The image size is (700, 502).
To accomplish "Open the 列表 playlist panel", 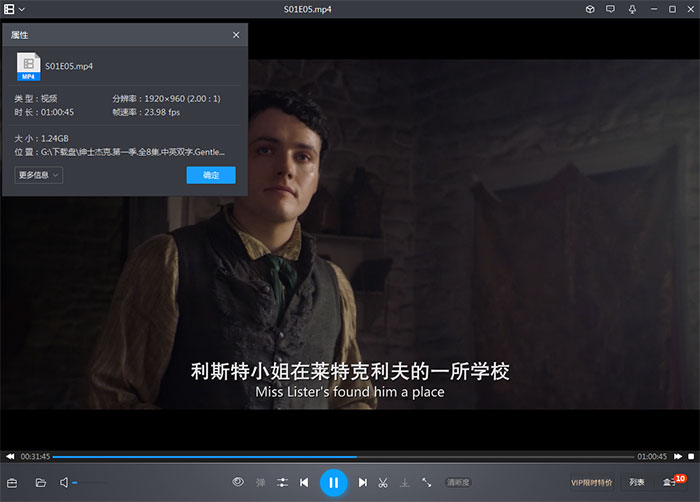I will coord(637,483).
